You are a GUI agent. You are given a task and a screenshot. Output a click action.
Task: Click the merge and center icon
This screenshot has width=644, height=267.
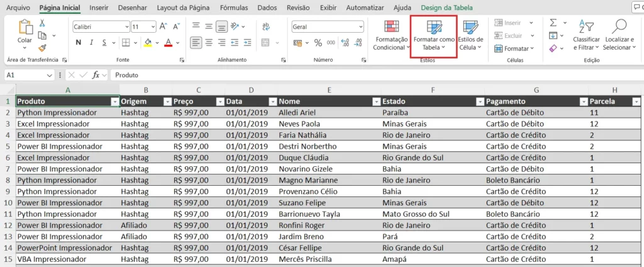pyautogui.click(x=266, y=42)
